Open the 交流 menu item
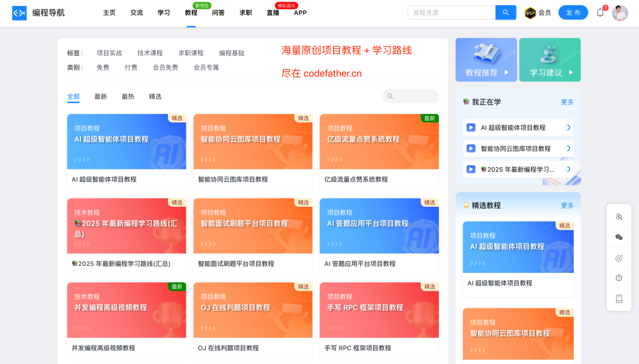 coord(136,12)
